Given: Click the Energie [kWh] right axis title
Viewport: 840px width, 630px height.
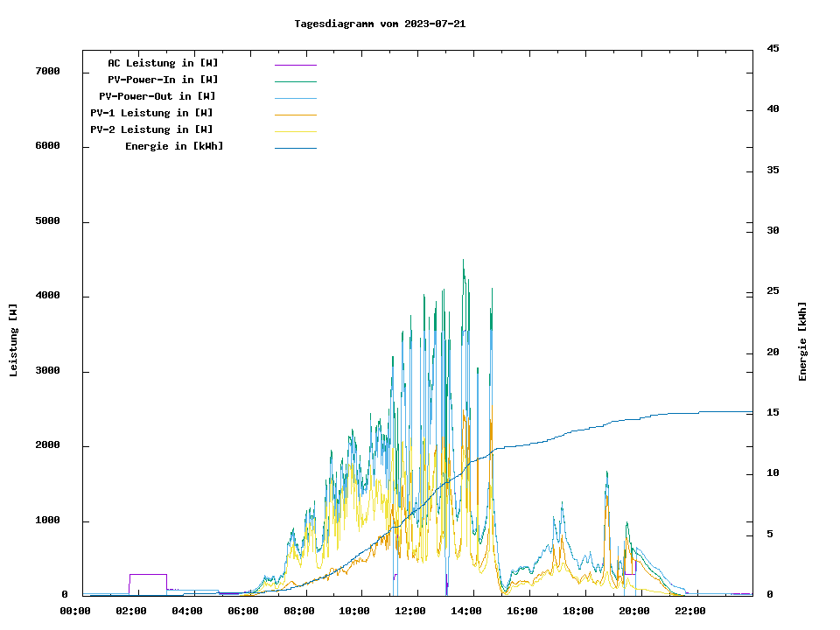Looking at the screenshot, I should coord(802,341).
